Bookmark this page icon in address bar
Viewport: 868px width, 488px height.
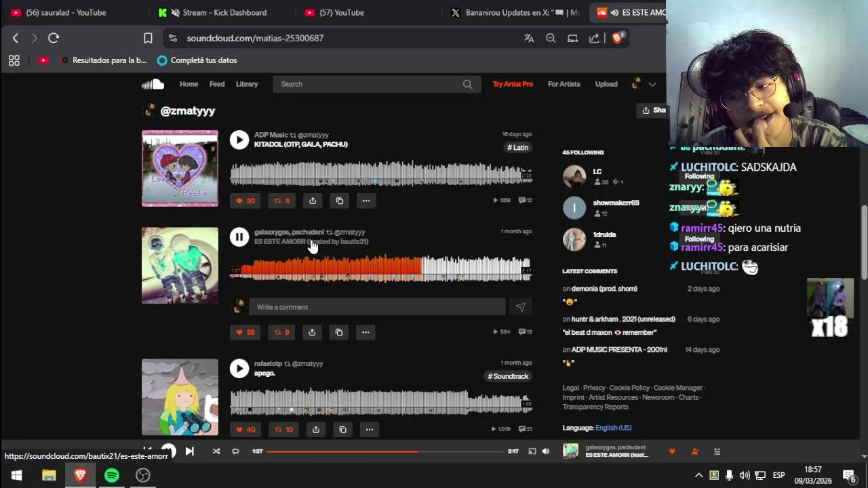pos(148,38)
